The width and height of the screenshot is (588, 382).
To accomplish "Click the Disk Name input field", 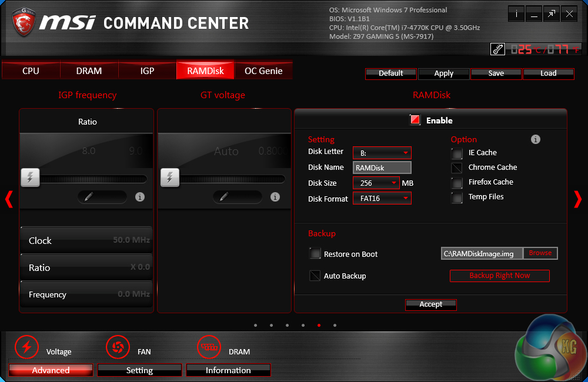I will click(x=382, y=167).
